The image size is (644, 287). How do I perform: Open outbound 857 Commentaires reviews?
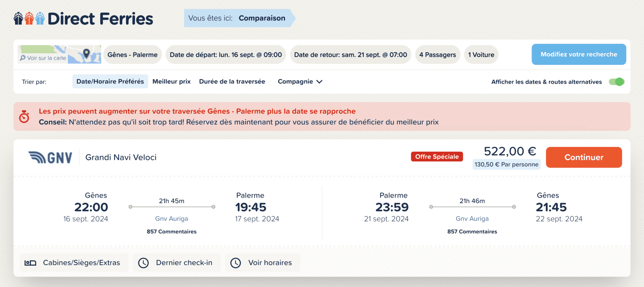click(171, 231)
